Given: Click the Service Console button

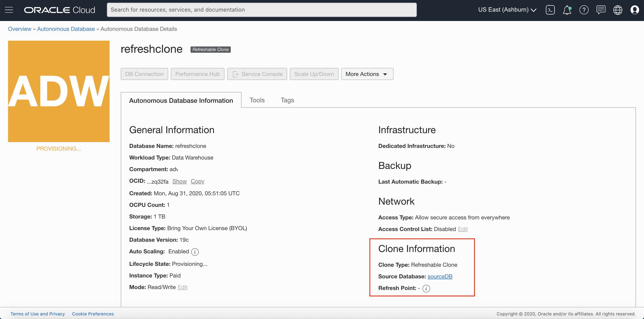Looking at the screenshot, I should coord(257,74).
